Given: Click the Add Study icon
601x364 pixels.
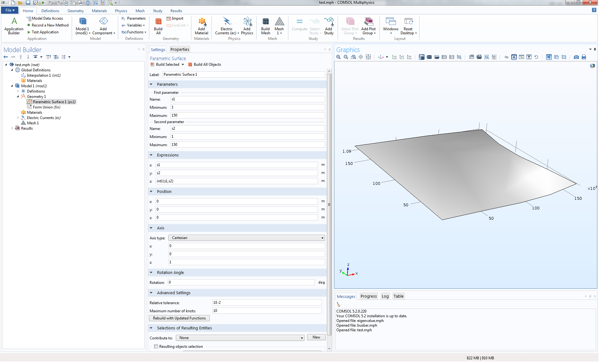Looking at the screenshot, I should click(329, 26).
